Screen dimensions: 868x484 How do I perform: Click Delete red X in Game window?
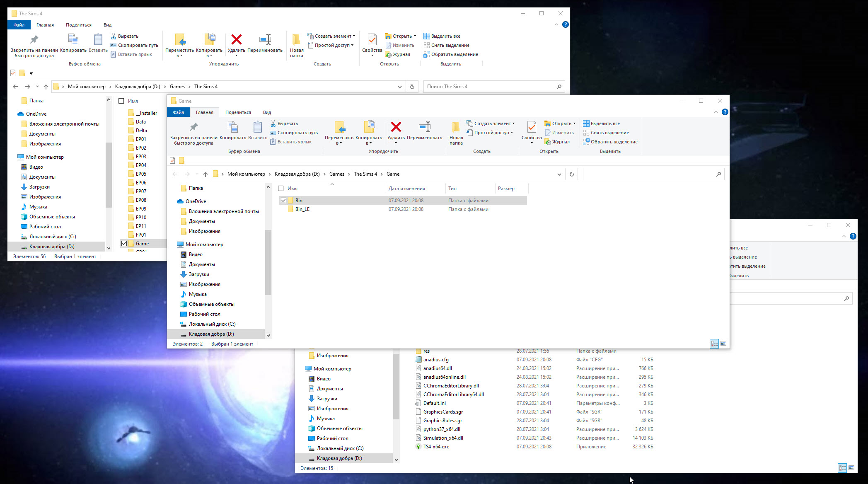[x=396, y=127]
